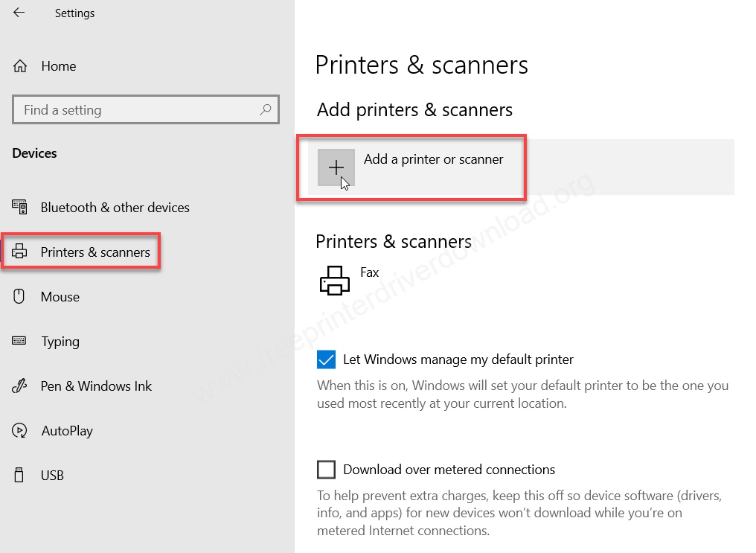The width and height of the screenshot is (756, 553).
Task: Enable Download over metered connections checkbox
Action: [327, 469]
